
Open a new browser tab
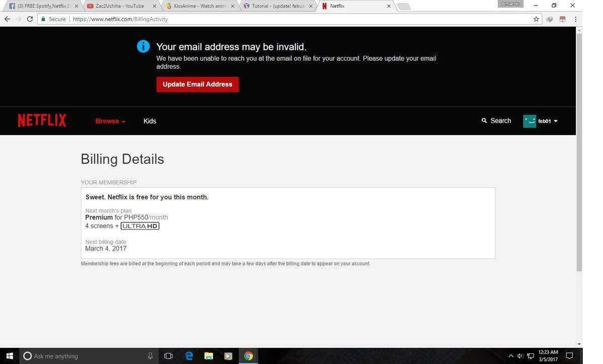point(404,6)
